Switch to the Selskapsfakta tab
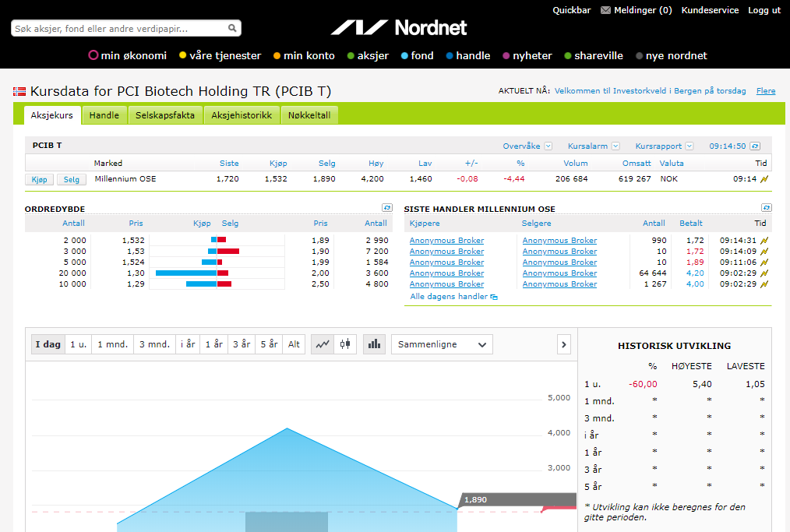Screen dimensions: 790x532 click(x=165, y=115)
